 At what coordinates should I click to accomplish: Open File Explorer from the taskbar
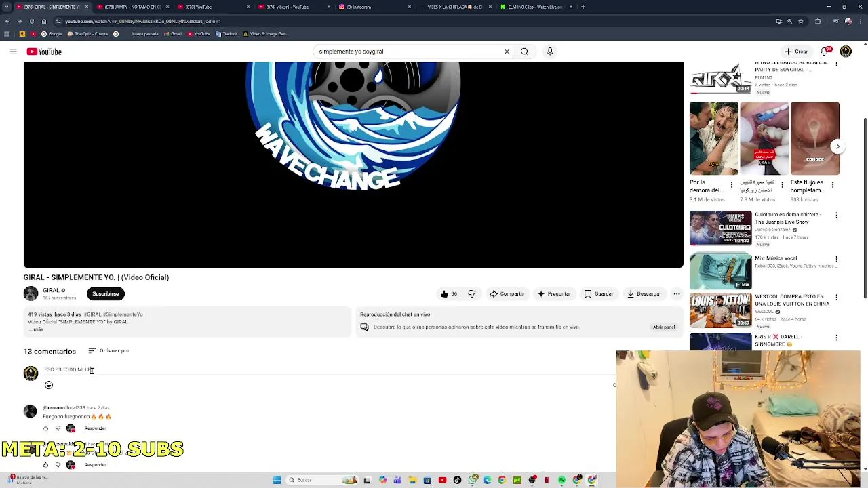(412, 480)
